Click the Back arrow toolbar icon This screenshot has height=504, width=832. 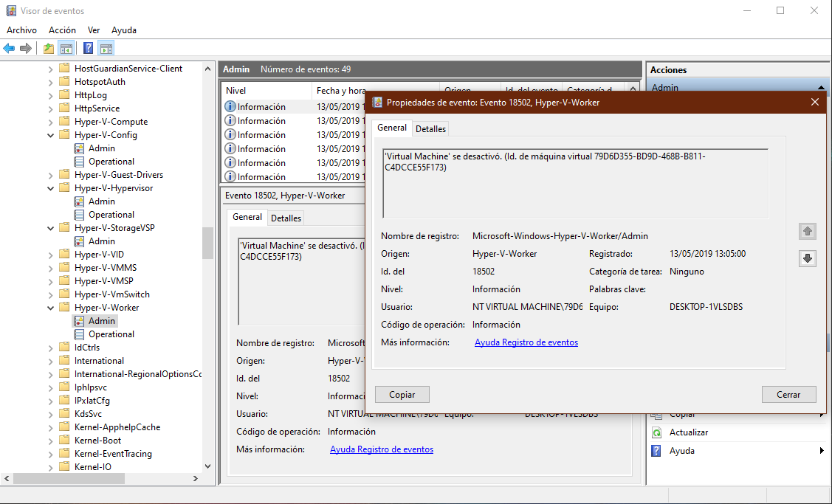pyautogui.click(x=9, y=48)
